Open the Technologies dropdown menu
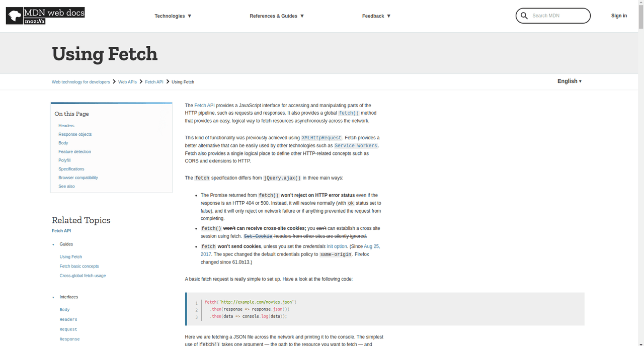The width and height of the screenshot is (644, 346). coord(173,16)
